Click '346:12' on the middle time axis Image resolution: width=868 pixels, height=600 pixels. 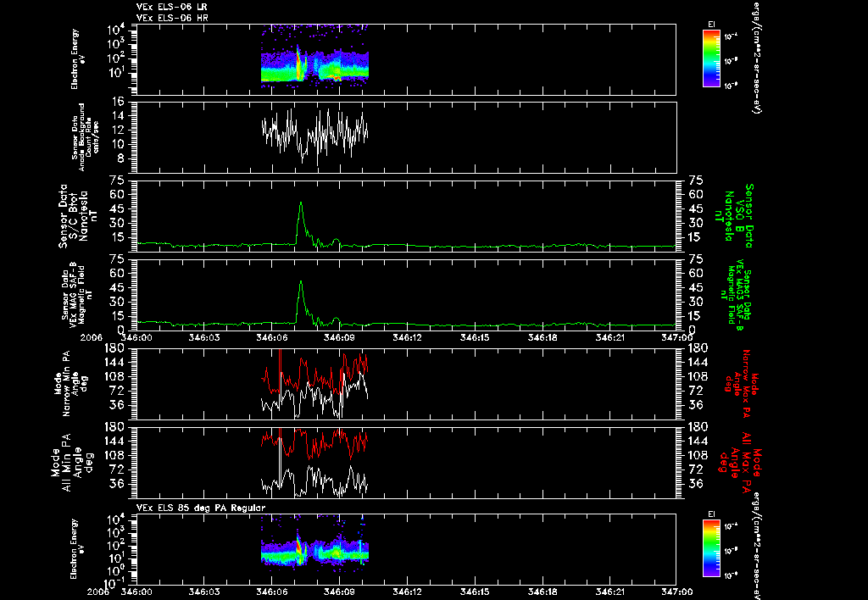[x=407, y=337]
